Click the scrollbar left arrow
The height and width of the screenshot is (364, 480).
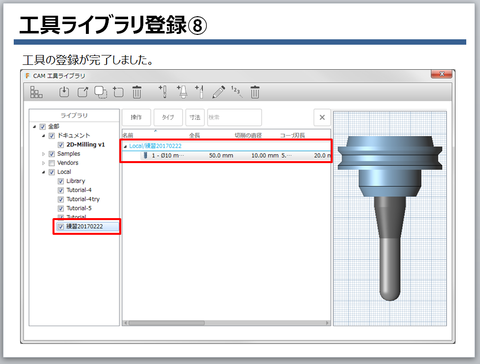125,323
